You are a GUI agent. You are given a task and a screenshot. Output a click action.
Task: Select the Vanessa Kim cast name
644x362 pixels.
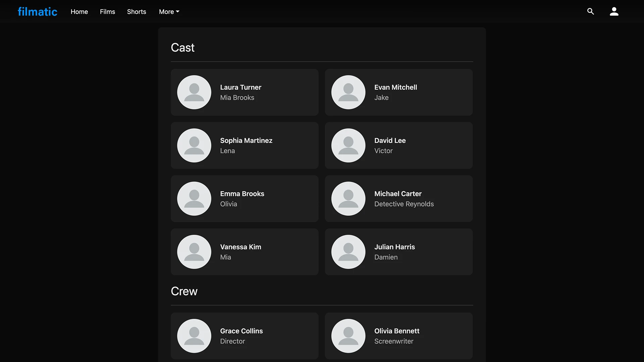tap(240, 247)
